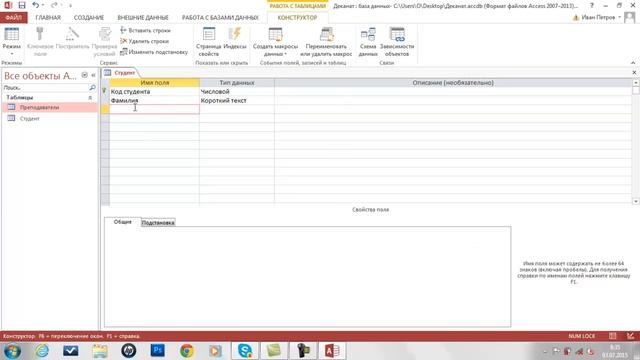Viewport: 640px width, 360px height.
Task: Undo the last action
Action: (36, 5)
